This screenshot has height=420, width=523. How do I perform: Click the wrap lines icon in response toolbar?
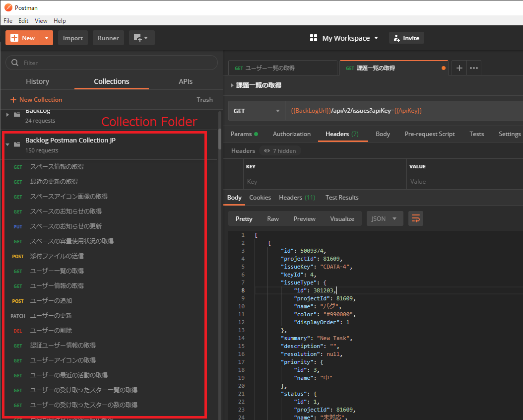click(416, 218)
